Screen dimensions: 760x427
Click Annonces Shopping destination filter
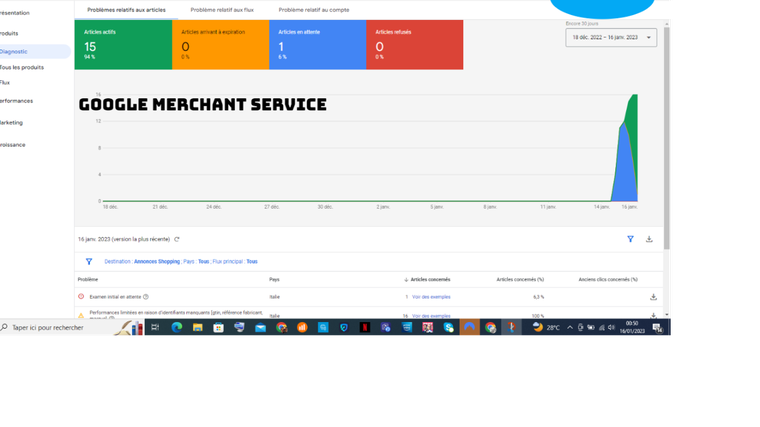(x=157, y=262)
